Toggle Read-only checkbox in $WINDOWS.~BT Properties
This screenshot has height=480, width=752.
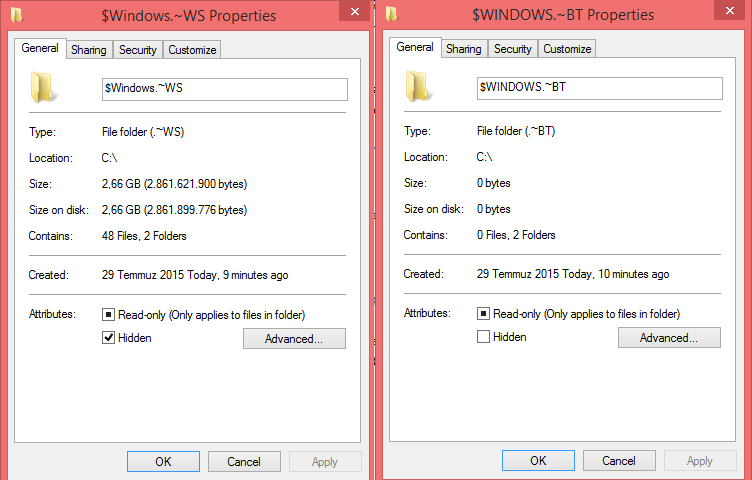(x=484, y=314)
